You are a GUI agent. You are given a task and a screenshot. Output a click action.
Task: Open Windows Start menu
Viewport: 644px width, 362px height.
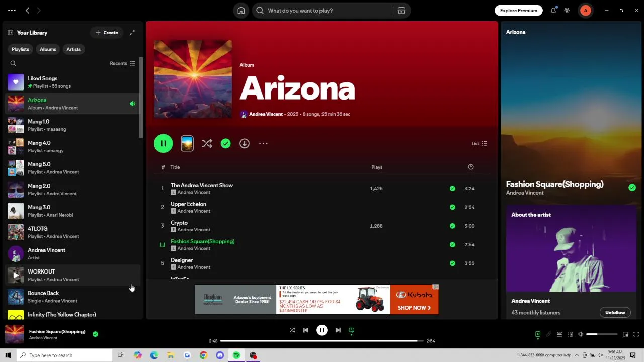tap(8, 355)
